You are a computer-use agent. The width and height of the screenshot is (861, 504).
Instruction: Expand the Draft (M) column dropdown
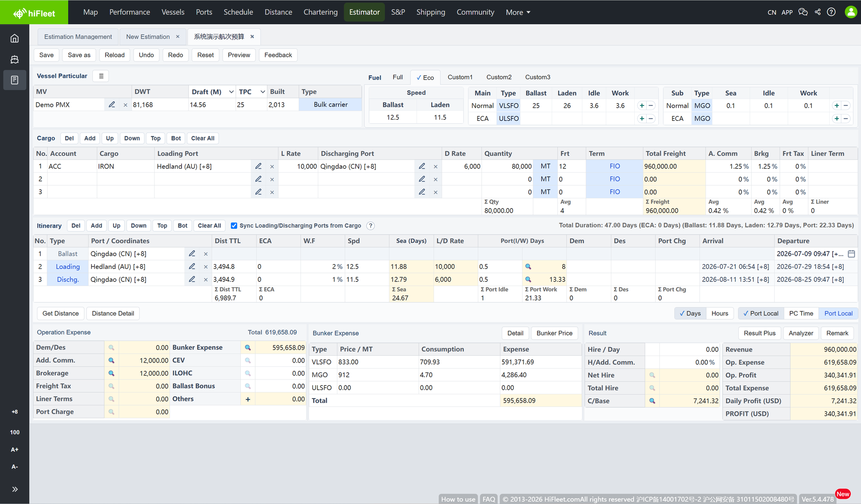(231, 92)
